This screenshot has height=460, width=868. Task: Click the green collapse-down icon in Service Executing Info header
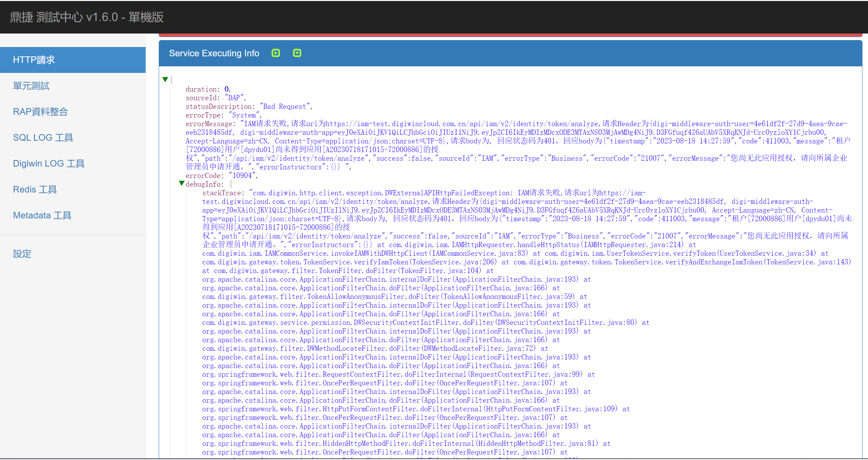(x=297, y=53)
